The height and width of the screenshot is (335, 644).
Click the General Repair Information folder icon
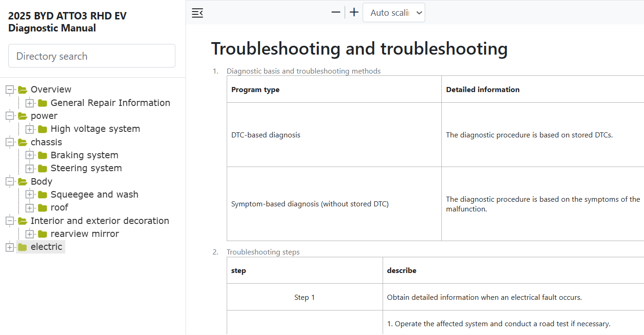click(43, 103)
